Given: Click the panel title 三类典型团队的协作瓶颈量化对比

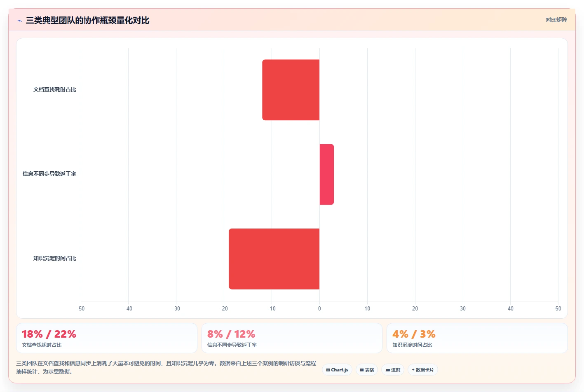Looking at the screenshot, I should 87,20.
